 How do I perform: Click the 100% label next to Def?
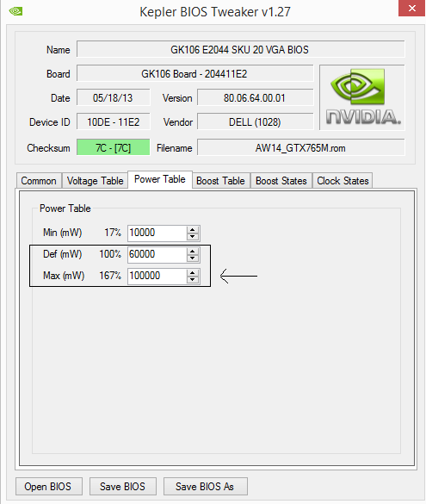click(110, 254)
